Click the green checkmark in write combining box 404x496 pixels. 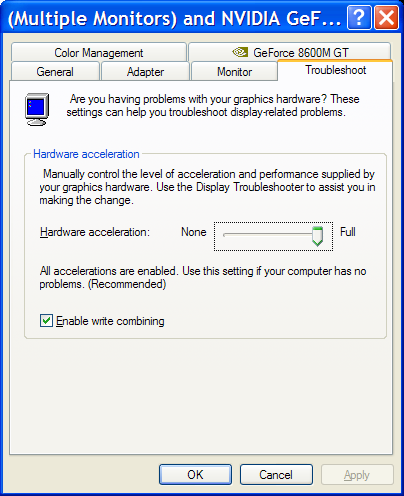coord(46,321)
